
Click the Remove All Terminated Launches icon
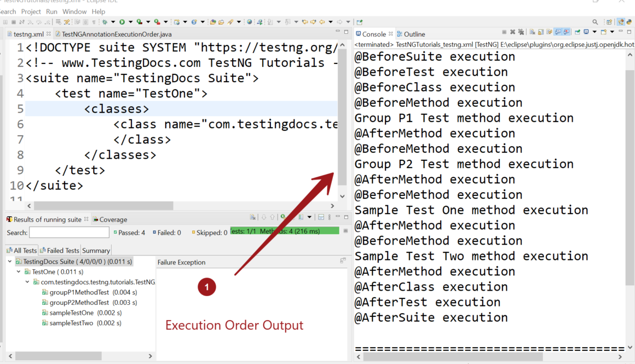(x=521, y=33)
